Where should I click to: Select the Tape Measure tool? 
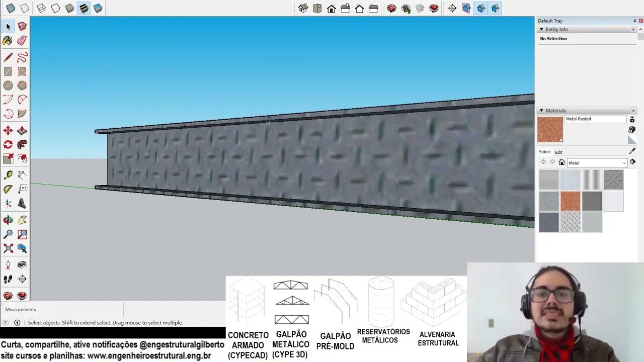point(8,175)
